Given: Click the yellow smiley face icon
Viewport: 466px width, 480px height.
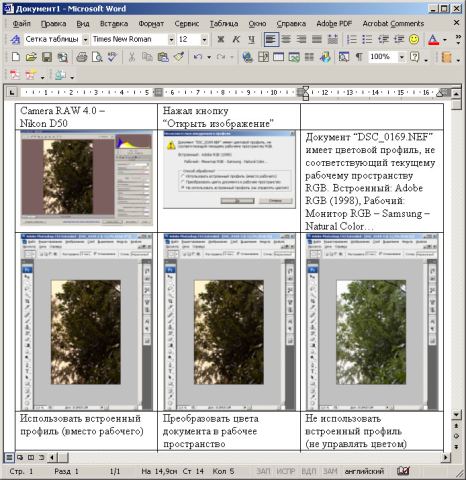Looking at the screenshot, I should (414, 39).
